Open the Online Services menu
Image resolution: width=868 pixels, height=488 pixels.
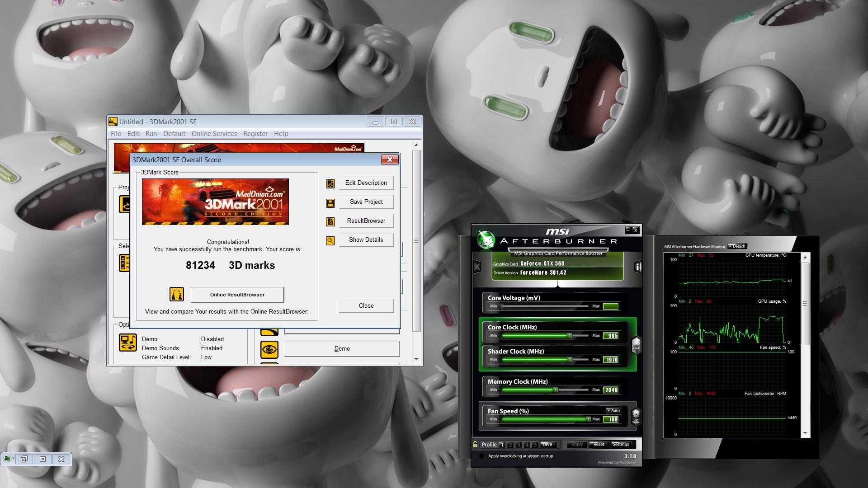tap(214, 134)
